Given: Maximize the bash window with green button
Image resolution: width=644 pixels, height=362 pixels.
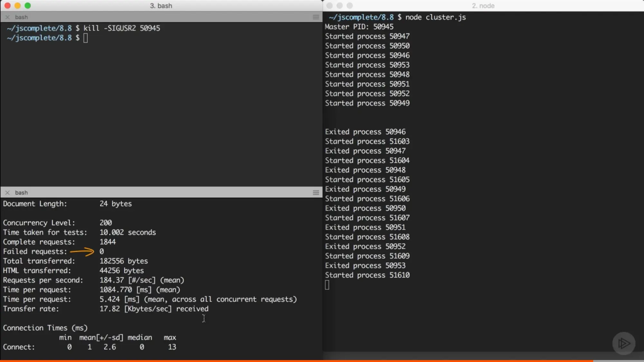Looking at the screenshot, I should click(x=28, y=5).
